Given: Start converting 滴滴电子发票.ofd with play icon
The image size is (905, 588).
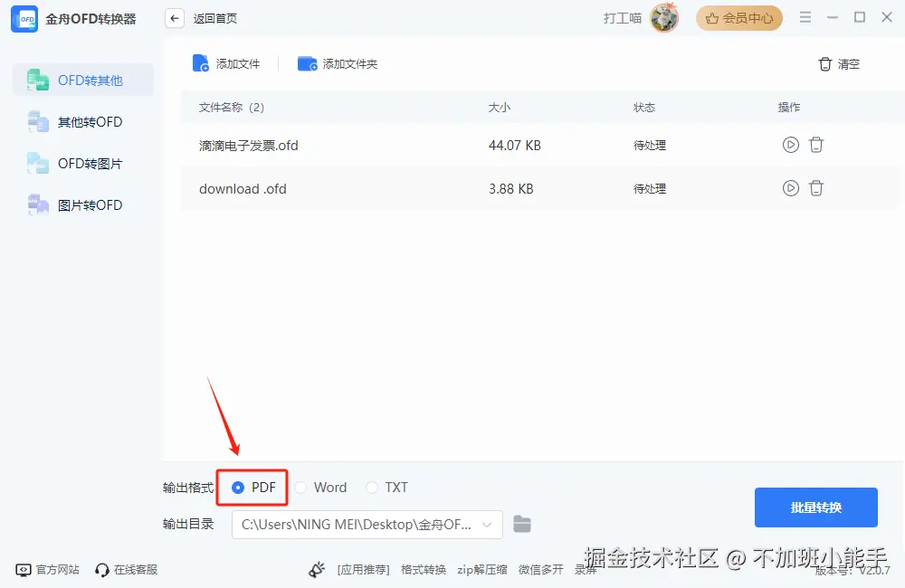Looking at the screenshot, I should [x=791, y=144].
